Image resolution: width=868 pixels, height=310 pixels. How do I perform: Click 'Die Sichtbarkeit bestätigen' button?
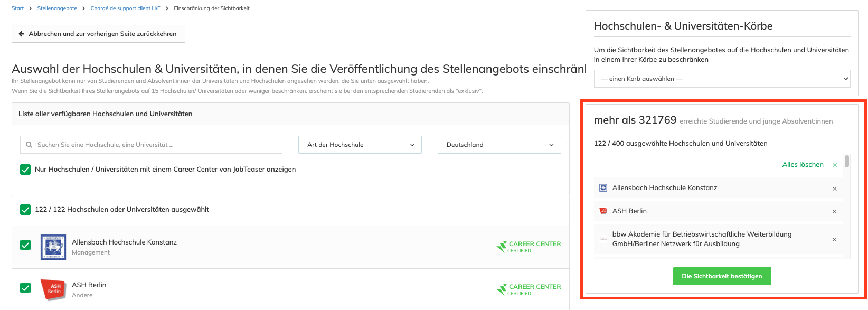pos(722,276)
